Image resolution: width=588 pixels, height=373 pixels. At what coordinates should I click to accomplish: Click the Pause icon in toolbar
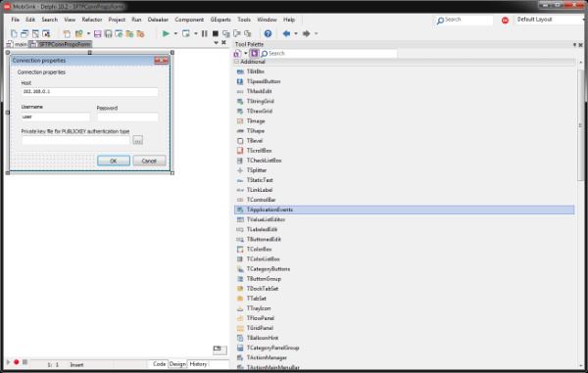click(205, 33)
